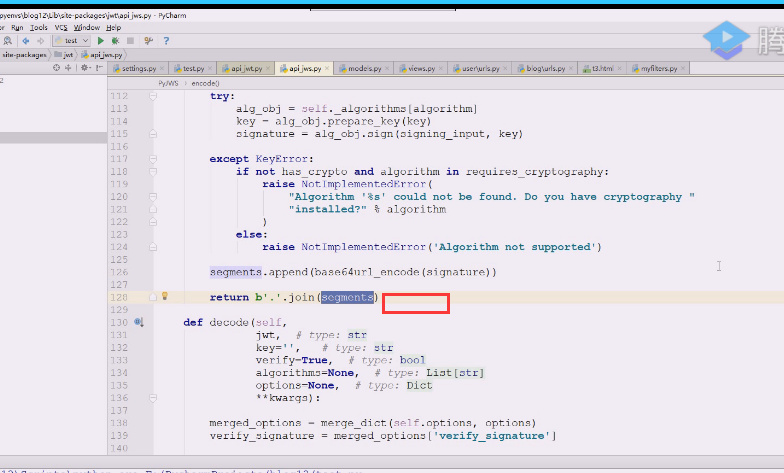Click the override marker on line 130
The width and height of the screenshot is (784, 473).
tap(139, 322)
